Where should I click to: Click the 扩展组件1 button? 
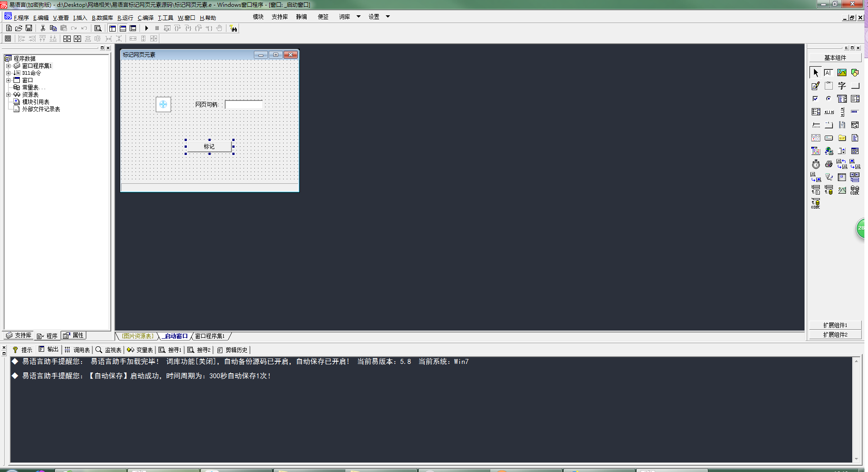[x=835, y=325]
